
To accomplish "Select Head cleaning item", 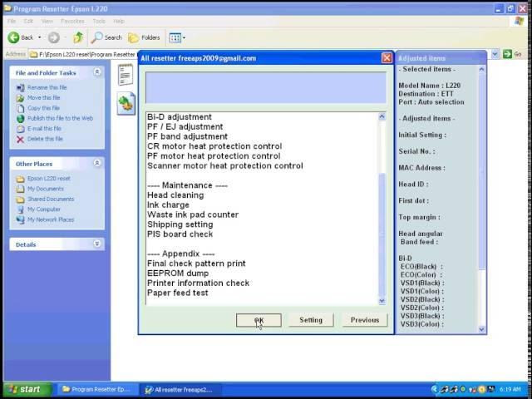I will click(175, 195).
